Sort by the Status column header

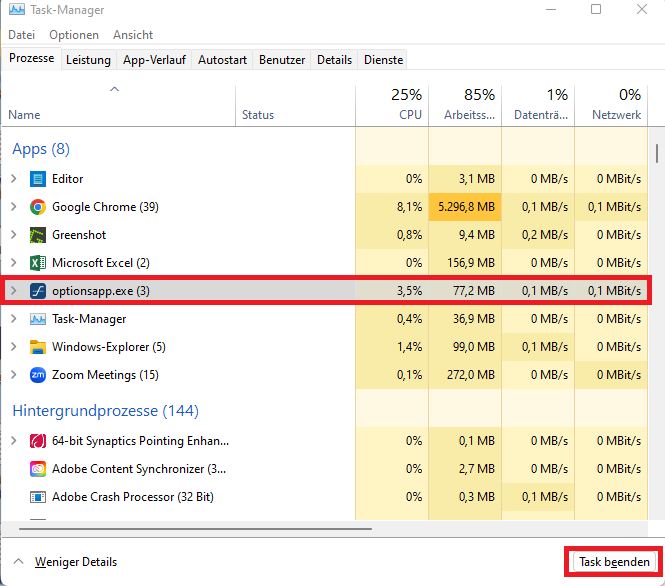(x=296, y=106)
